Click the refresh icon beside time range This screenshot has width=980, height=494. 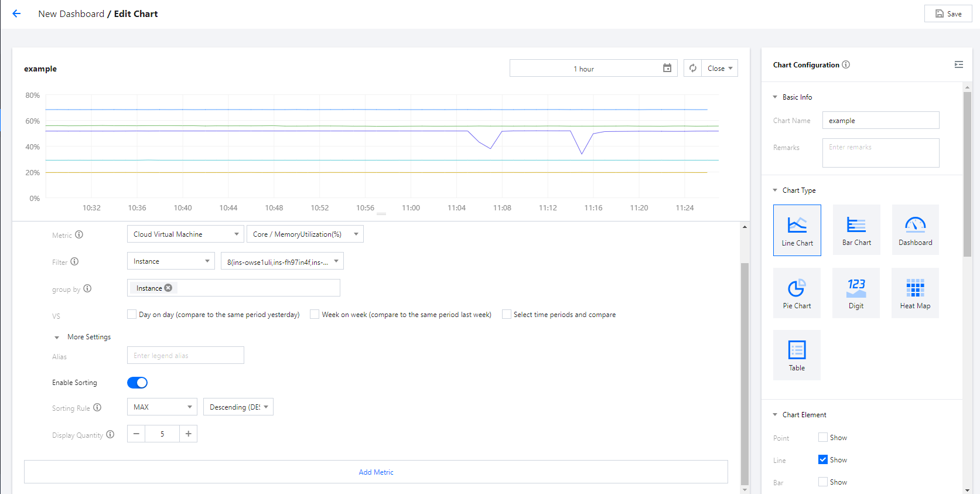pos(692,69)
